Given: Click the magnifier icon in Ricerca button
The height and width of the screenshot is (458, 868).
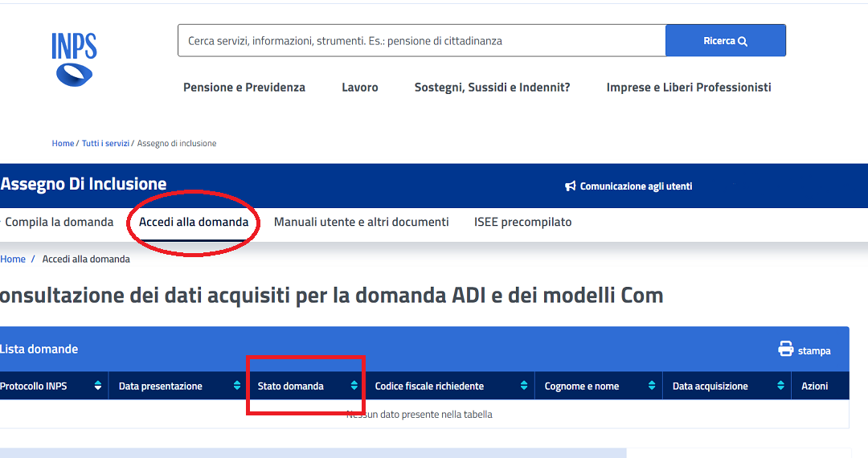Looking at the screenshot, I should [x=743, y=42].
